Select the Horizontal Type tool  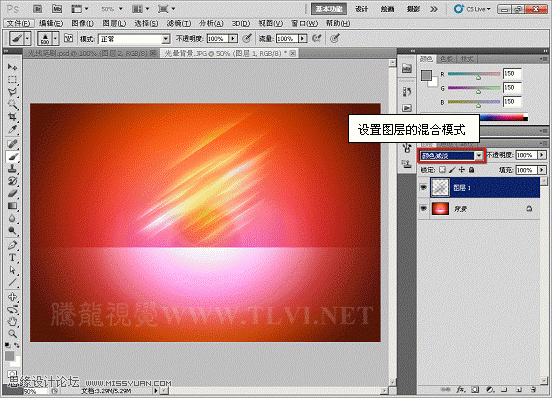point(12,258)
